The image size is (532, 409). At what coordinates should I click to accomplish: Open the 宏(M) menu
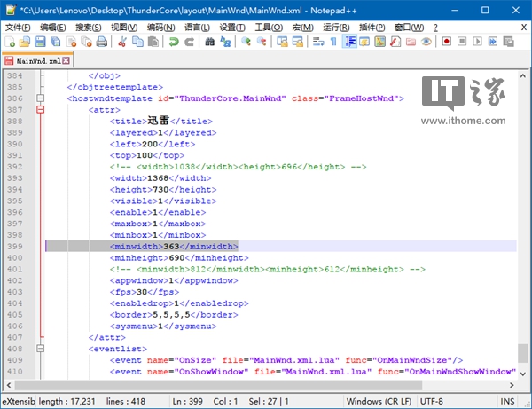pos(302,28)
